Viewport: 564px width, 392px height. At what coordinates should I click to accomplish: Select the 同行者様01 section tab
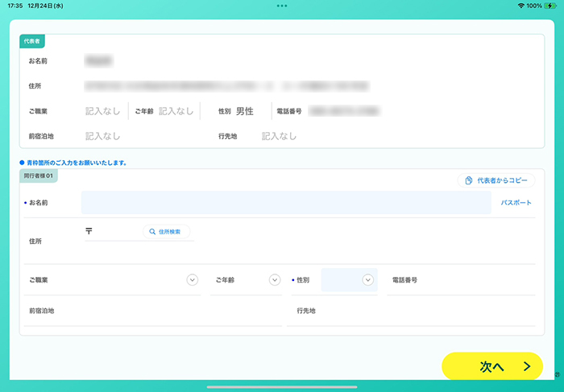[x=38, y=175]
